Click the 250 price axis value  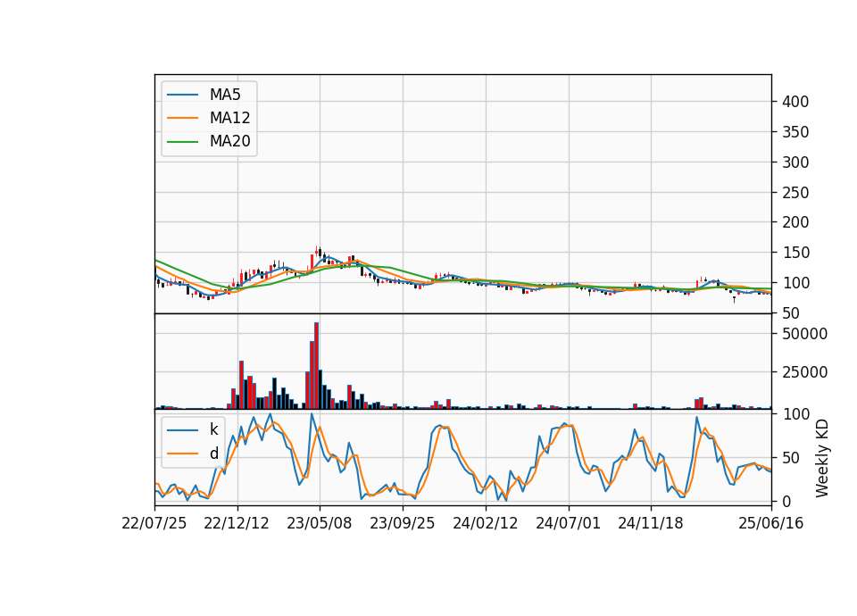click(x=795, y=193)
